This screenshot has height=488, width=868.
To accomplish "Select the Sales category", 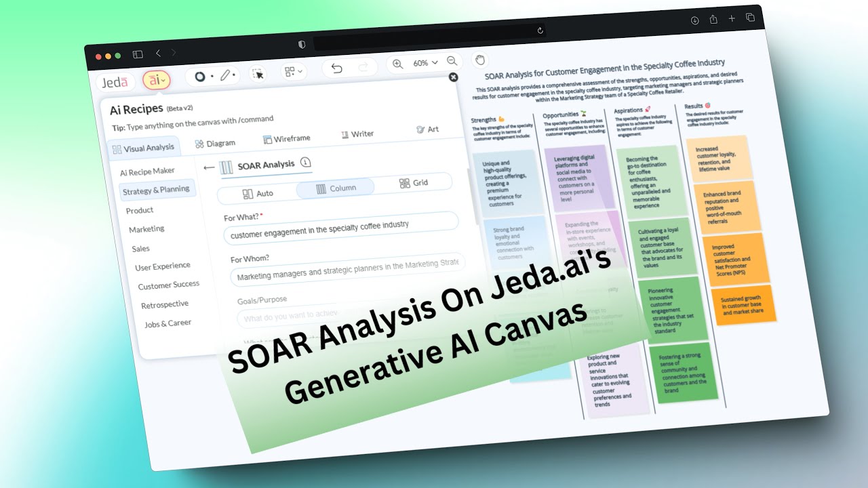I will coord(141,249).
